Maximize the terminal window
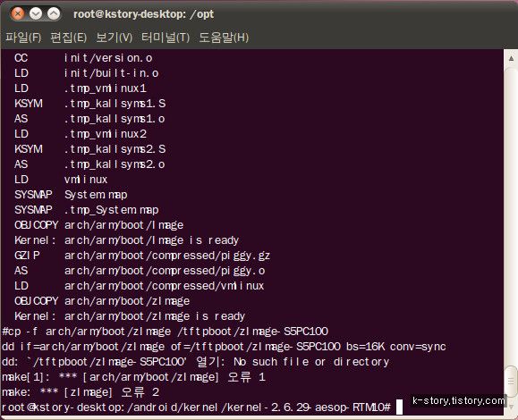The width and height of the screenshot is (518, 420). [54, 14]
